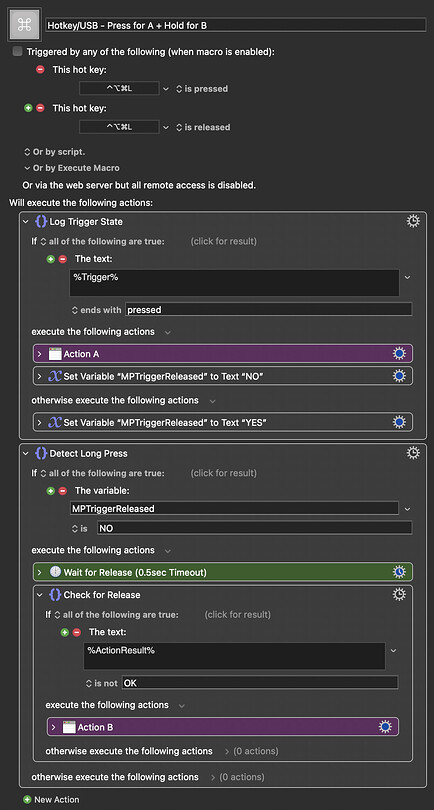Open gear for Set Variable YES action
Image resolution: width=434 pixels, height=810 pixels.
pyautogui.click(x=399, y=422)
